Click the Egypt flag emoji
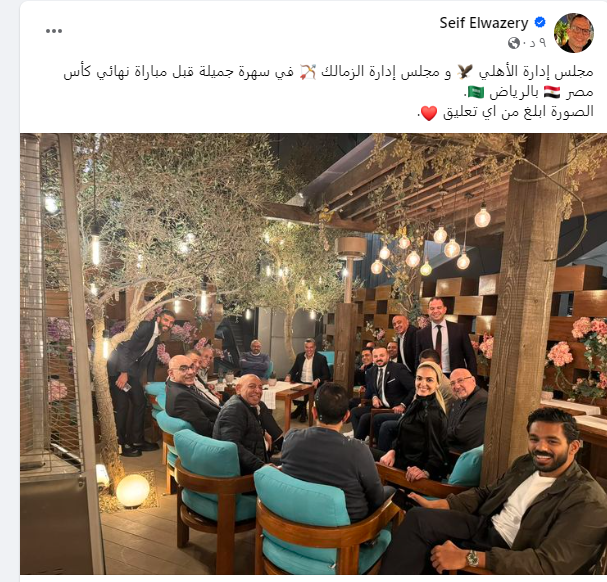Screen dimensions: 607x582 [552, 92]
